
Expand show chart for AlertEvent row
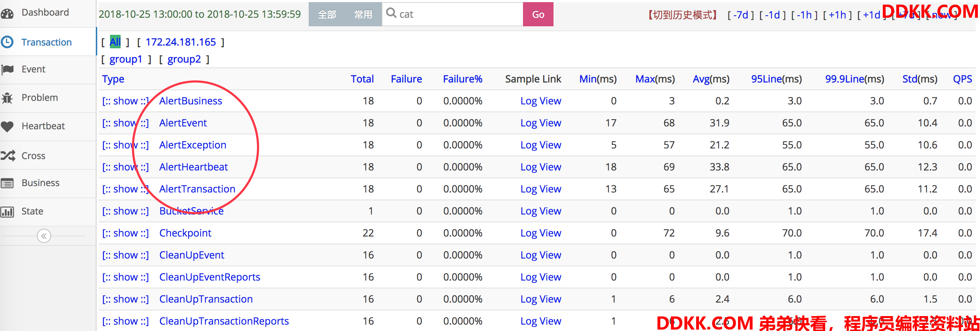point(126,123)
